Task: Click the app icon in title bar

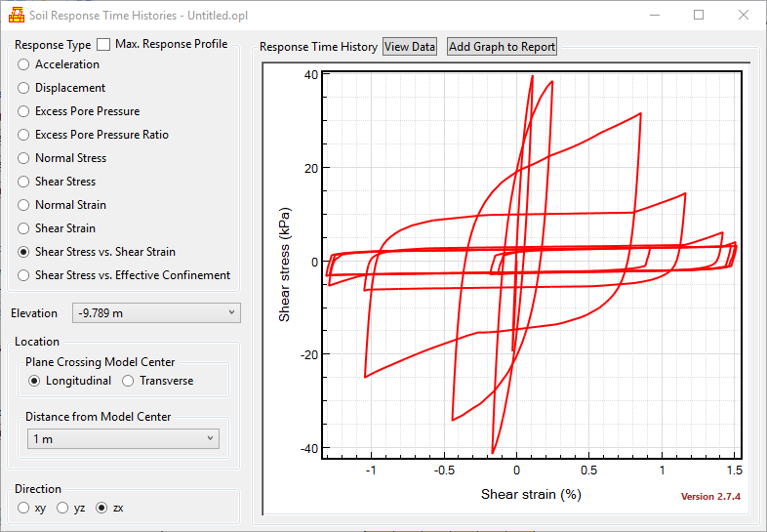Action: 16,16
